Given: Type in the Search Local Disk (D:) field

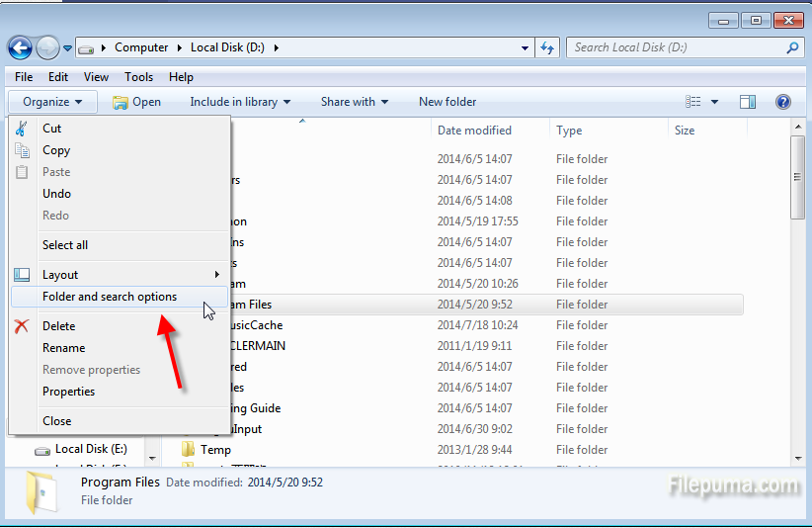Looking at the screenshot, I should 677,47.
